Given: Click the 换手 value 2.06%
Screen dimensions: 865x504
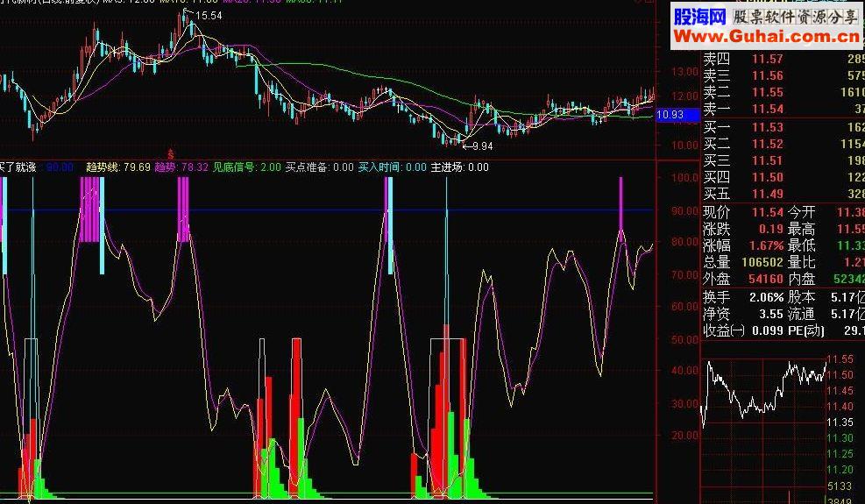Looking at the screenshot, I should pos(766,297).
